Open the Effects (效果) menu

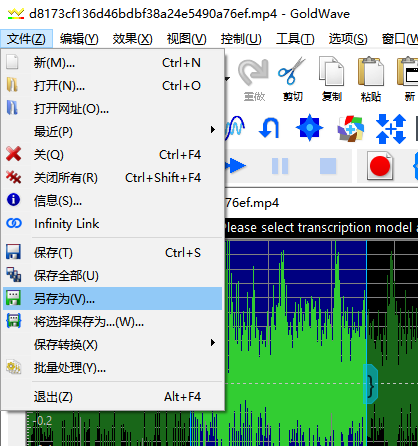132,39
